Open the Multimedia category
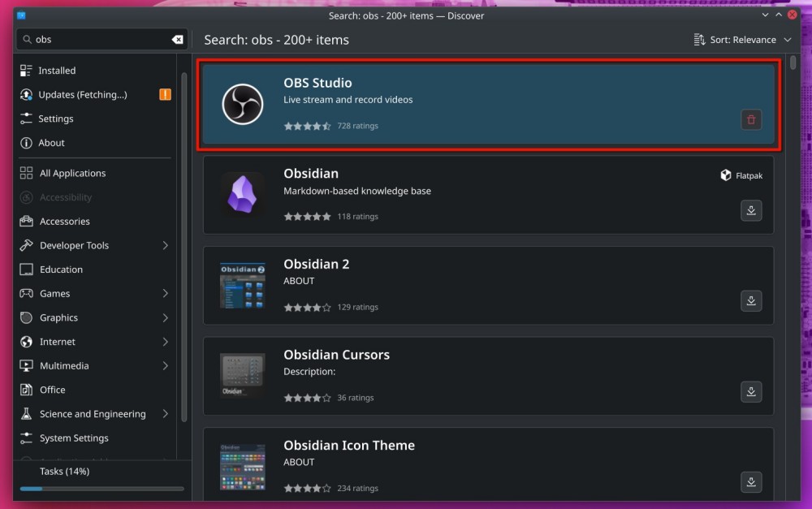 click(65, 365)
